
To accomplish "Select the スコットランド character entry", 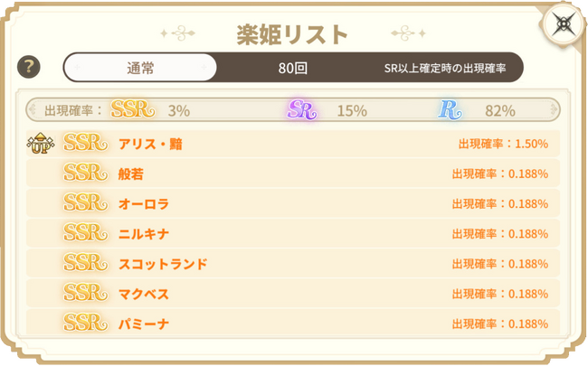I will coord(163,264).
